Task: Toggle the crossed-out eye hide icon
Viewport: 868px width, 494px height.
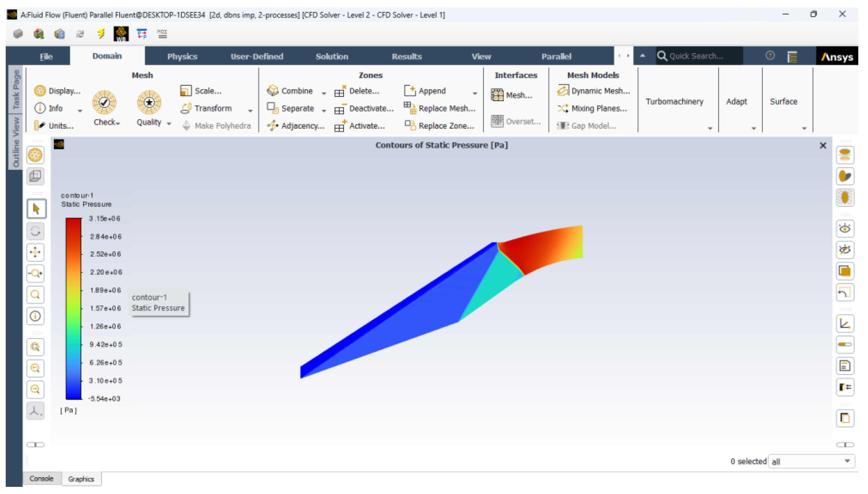Action: (844, 250)
